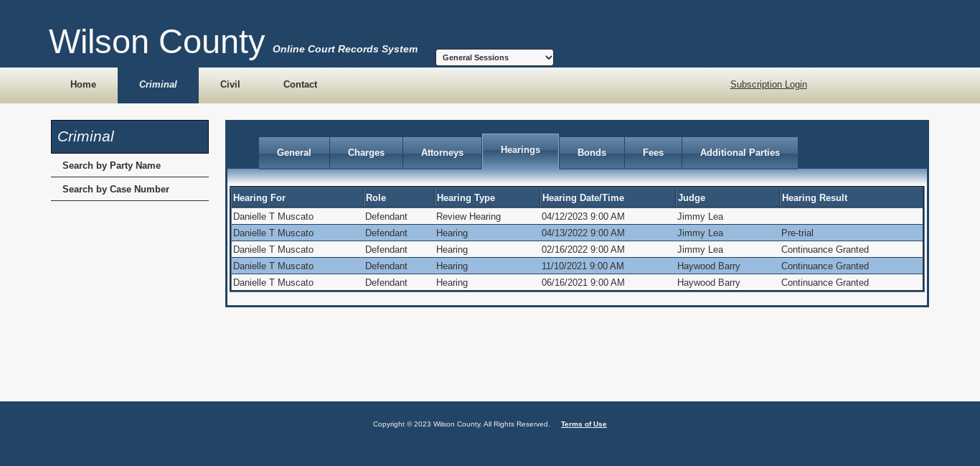The image size is (980, 466).
Task: Click the Role column header
Action: [x=399, y=198]
